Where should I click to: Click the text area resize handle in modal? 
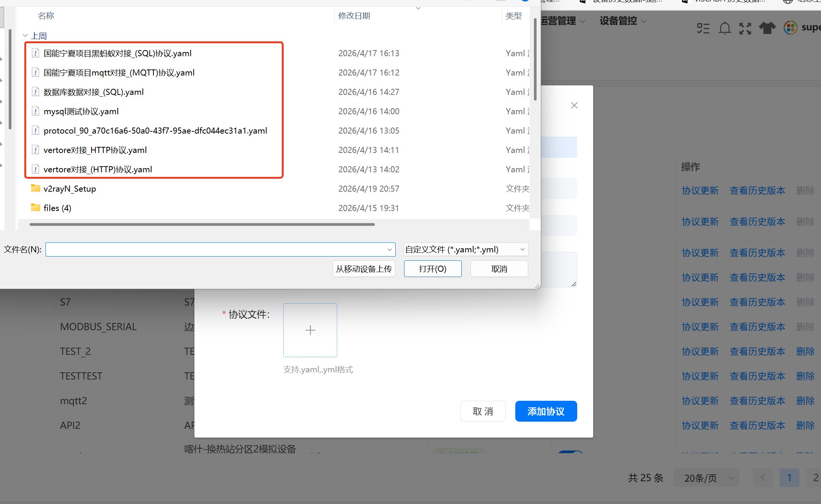(574, 284)
